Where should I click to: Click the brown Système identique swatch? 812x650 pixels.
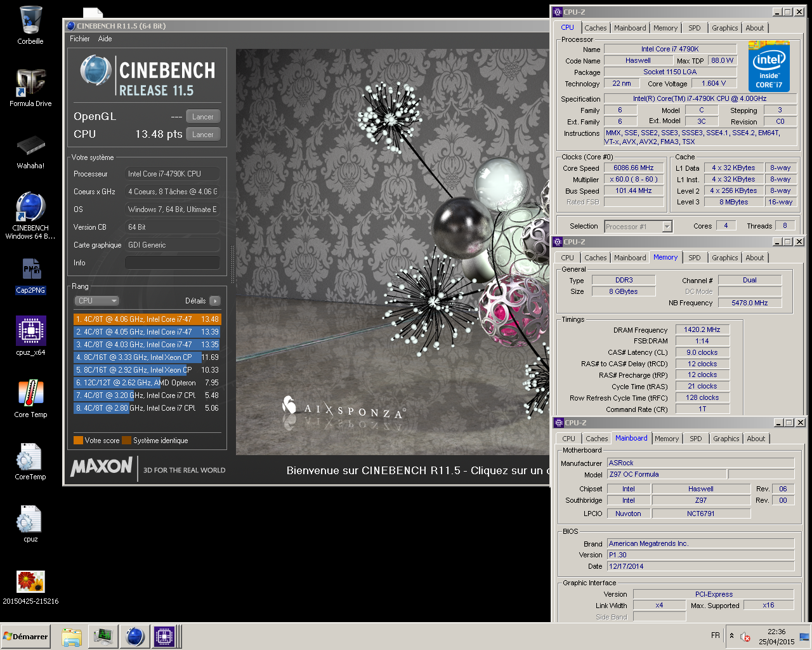point(126,441)
